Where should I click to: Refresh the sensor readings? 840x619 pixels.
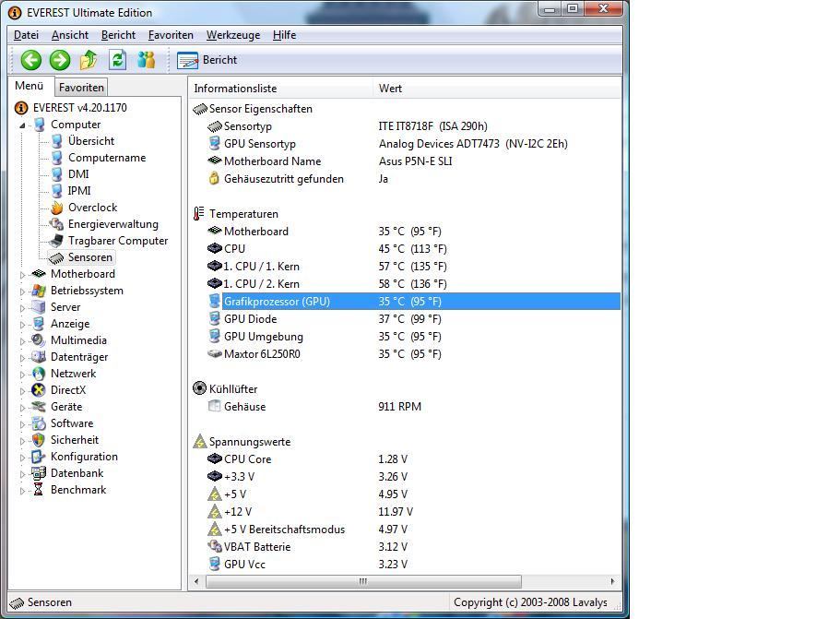(x=117, y=60)
